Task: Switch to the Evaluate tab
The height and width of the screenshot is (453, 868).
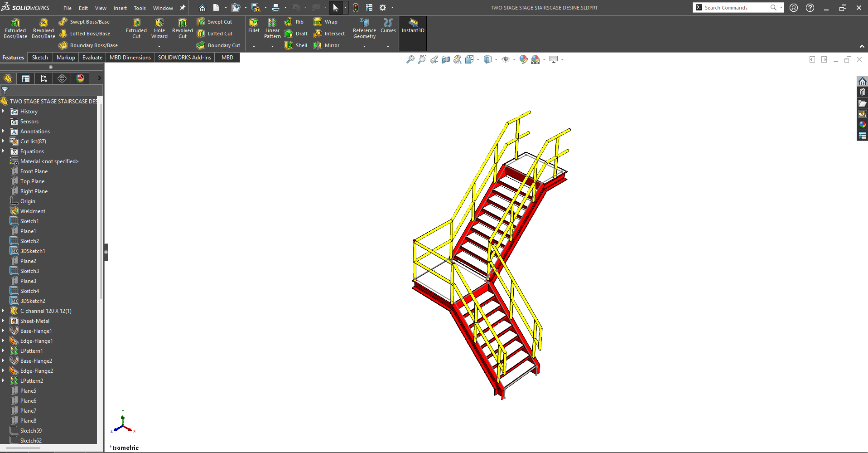Action: pos(92,58)
